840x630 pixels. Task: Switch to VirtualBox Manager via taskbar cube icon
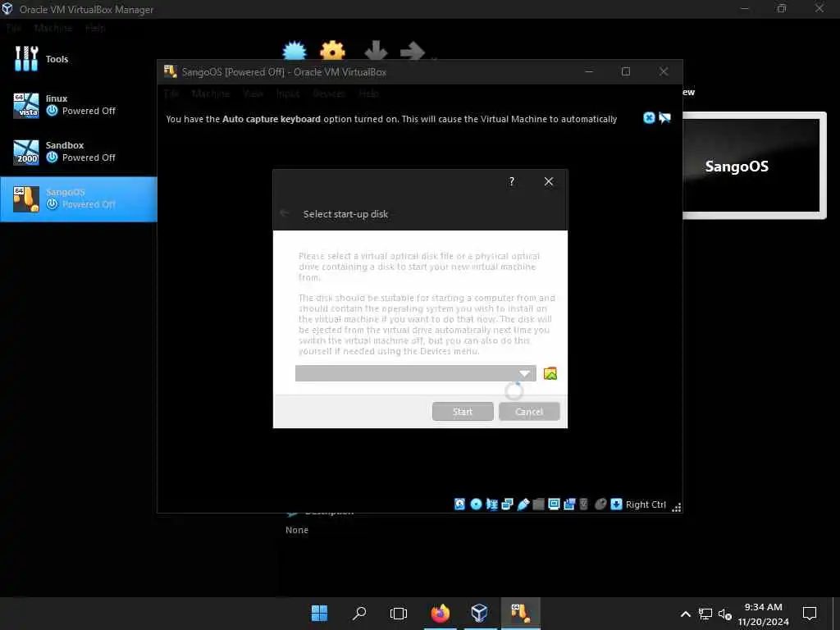coord(479,613)
